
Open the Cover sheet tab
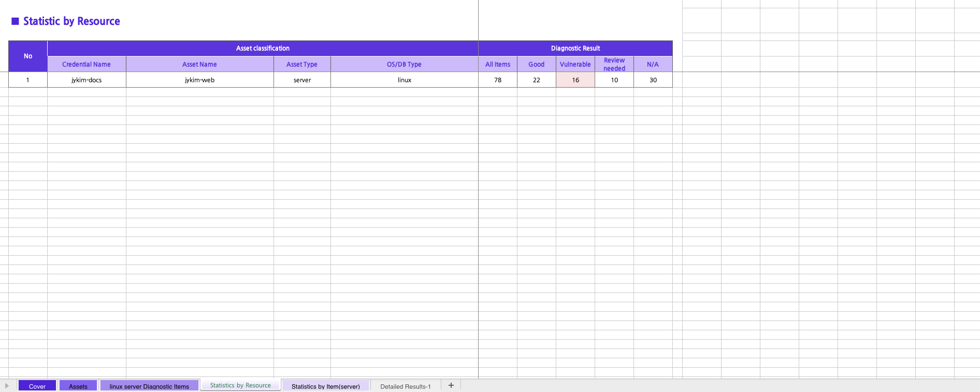coord(37,386)
